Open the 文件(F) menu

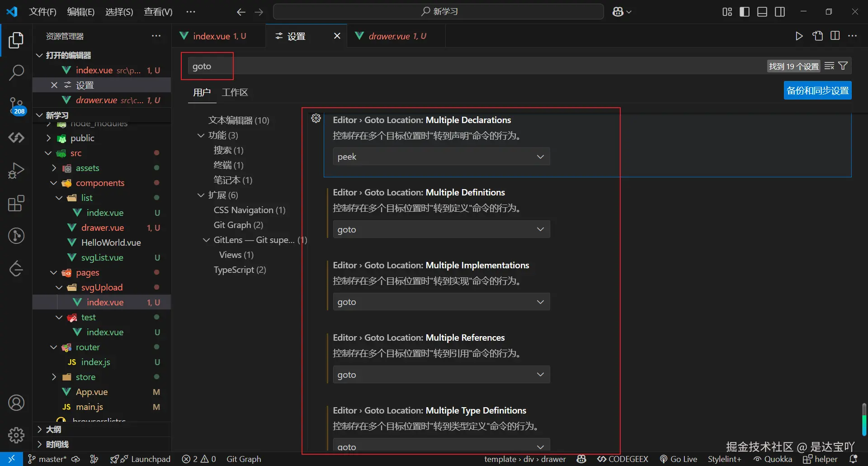coord(42,12)
